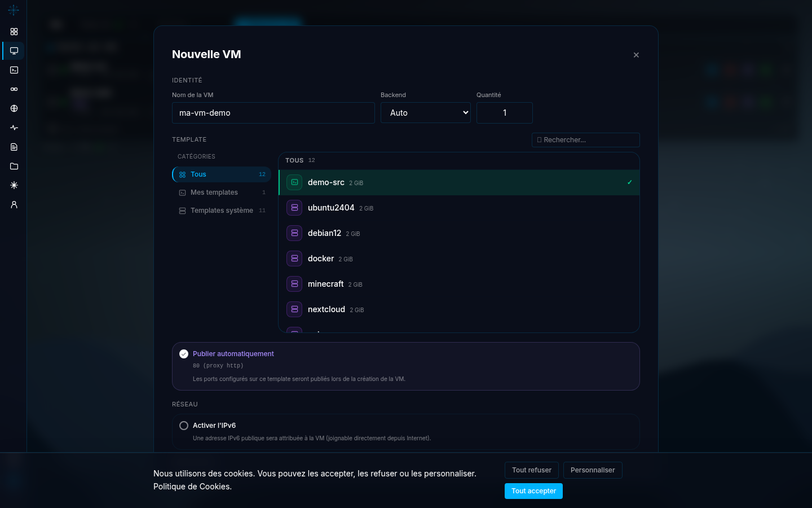Screen dimensions: 812x508
Task: Open the chain link icon in sidebar
Action: (14, 89)
